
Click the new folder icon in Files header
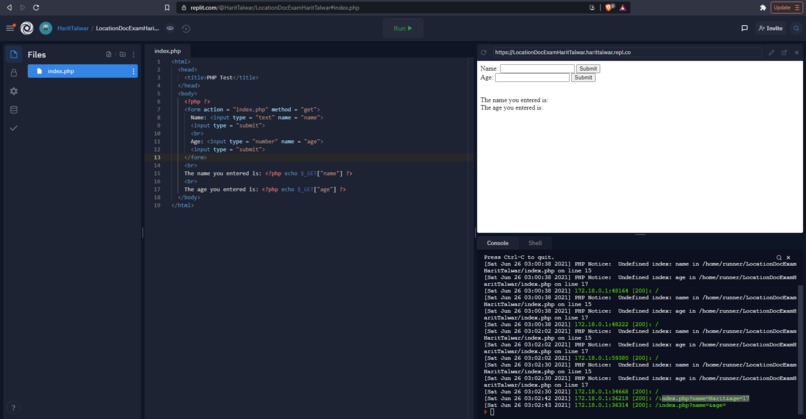[x=122, y=54]
